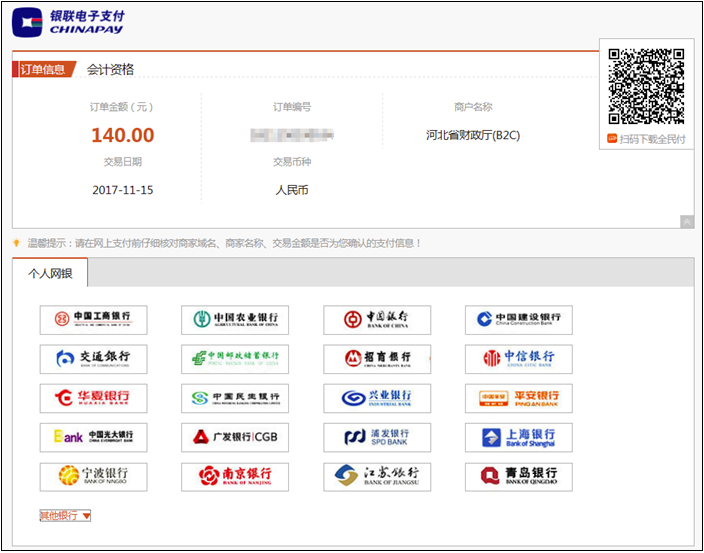The image size is (704, 553).
Task: Pick Postal Savings Bank 中国邮政储蓄银行
Action: (235, 359)
